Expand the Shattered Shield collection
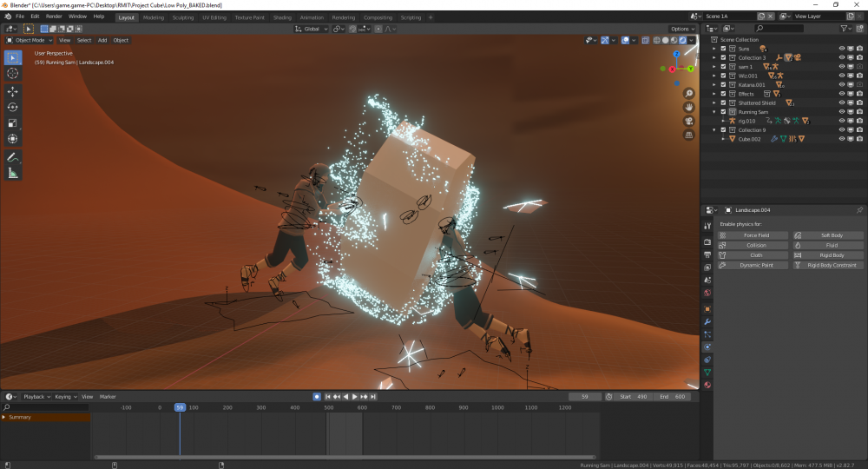868x469 pixels. [714, 102]
